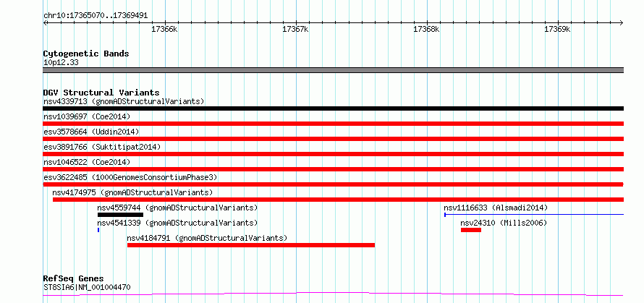Image resolution: width=644 pixels, height=303 pixels.
Task: Select the esv3622485 red variant bar
Action: tap(333, 184)
